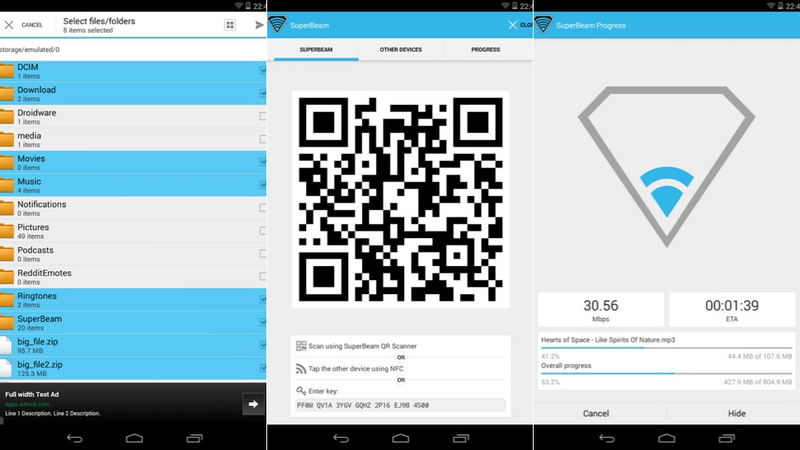Uncheck the Music folder checkbox
Viewport: 800px width, 450px height.
(x=263, y=185)
